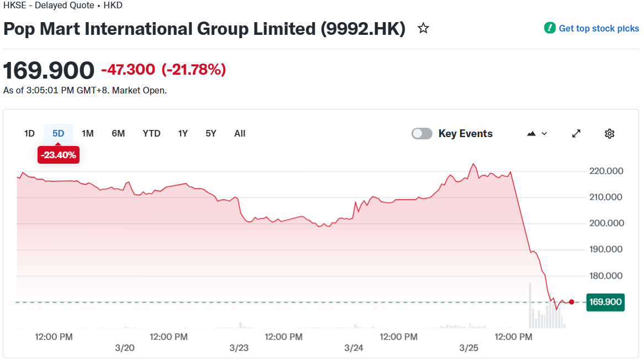This screenshot has height=360, width=644.
Task: Select the 5Y time range
Action: pos(211,133)
